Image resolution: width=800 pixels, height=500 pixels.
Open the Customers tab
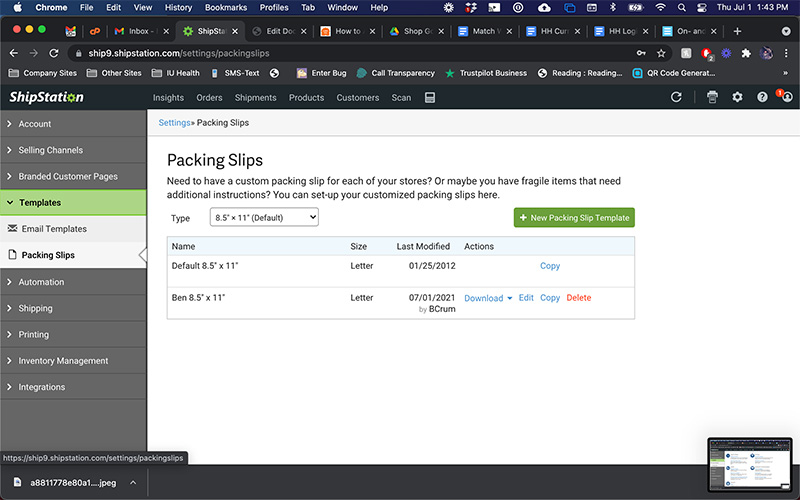coord(357,97)
